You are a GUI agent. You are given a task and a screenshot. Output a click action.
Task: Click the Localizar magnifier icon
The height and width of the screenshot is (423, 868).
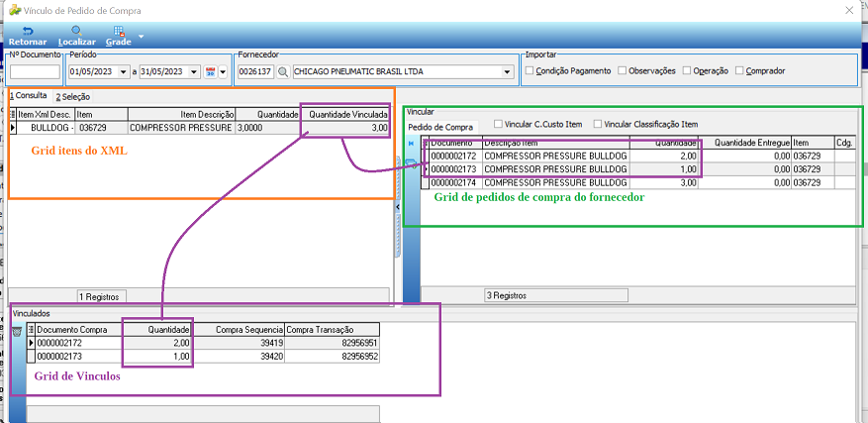click(76, 31)
